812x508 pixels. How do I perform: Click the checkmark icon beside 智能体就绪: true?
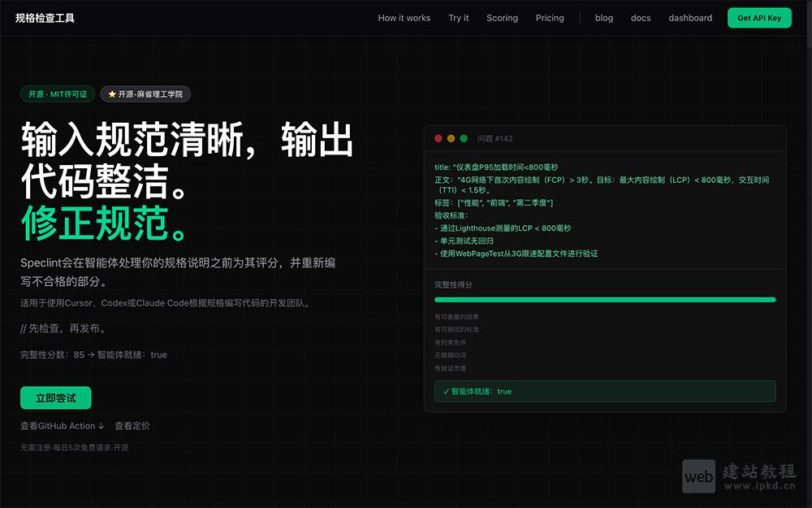click(x=445, y=391)
